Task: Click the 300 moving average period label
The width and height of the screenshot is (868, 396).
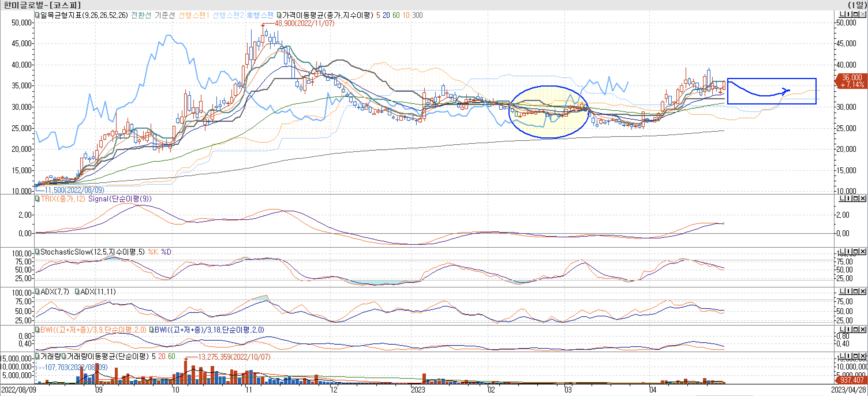Action: [417, 15]
